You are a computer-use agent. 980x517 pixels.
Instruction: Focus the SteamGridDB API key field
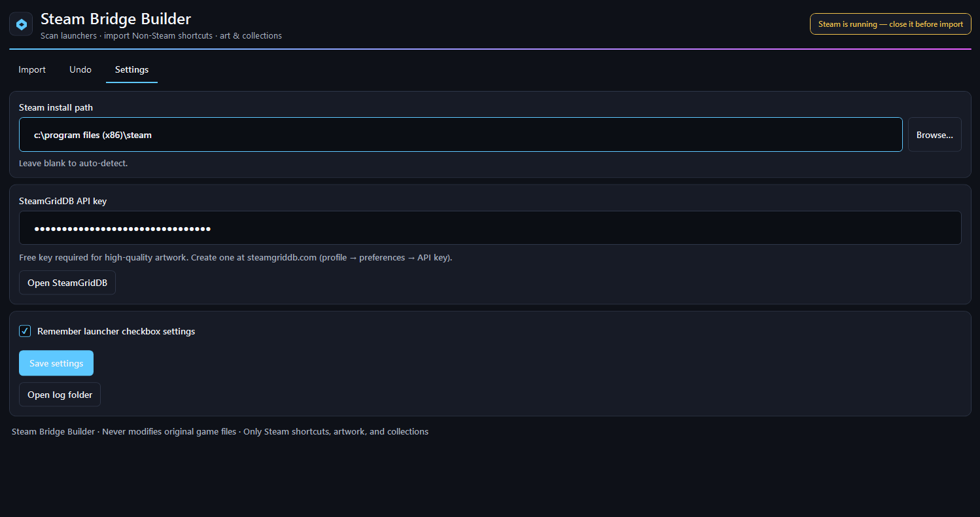click(x=490, y=228)
